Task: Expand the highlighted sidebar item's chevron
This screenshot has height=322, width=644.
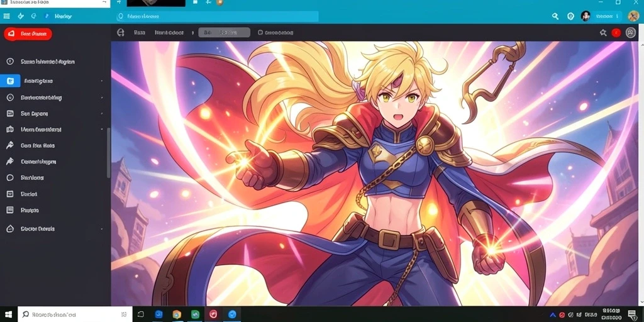Action: point(101,81)
